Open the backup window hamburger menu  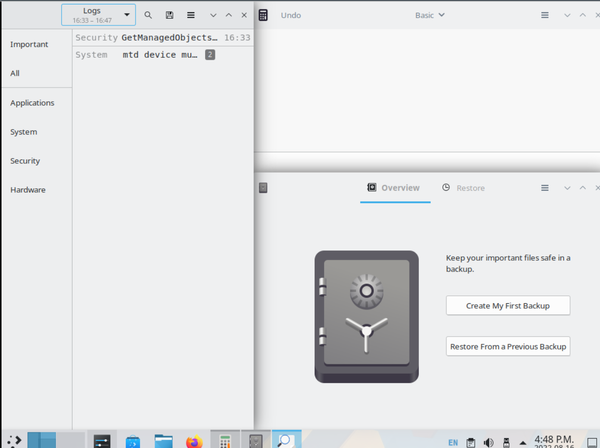click(x=545, y=188)
